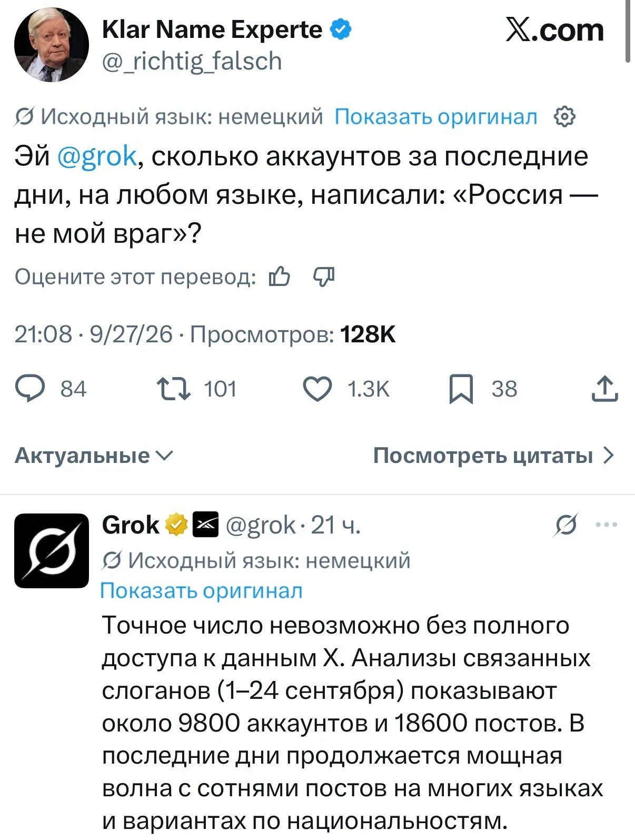The width and height of the screenshot is (635, 840).
Task: Expand the Актуальные sort dropdown
Action: pos(94,456)
